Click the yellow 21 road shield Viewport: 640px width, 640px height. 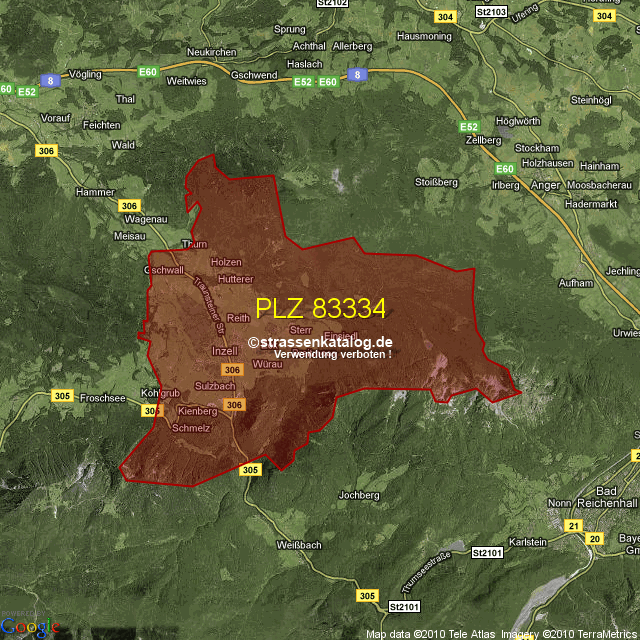tap(573, 525)
